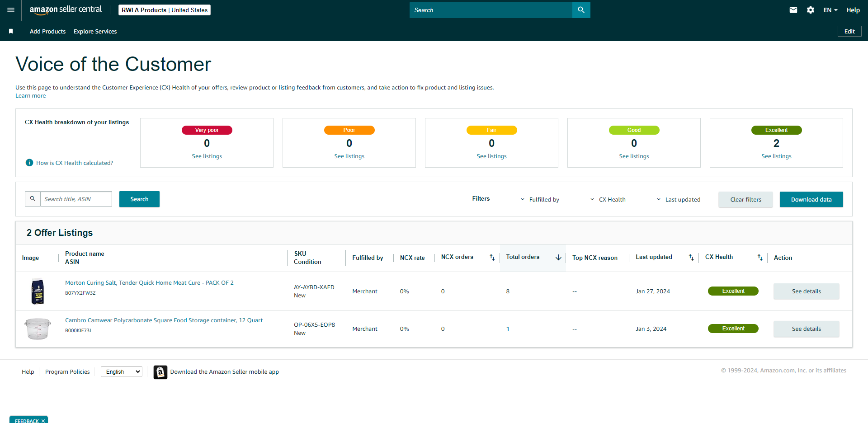Open Add Products menu item
Screen dimensions: 868x423
tap(47, 31)
